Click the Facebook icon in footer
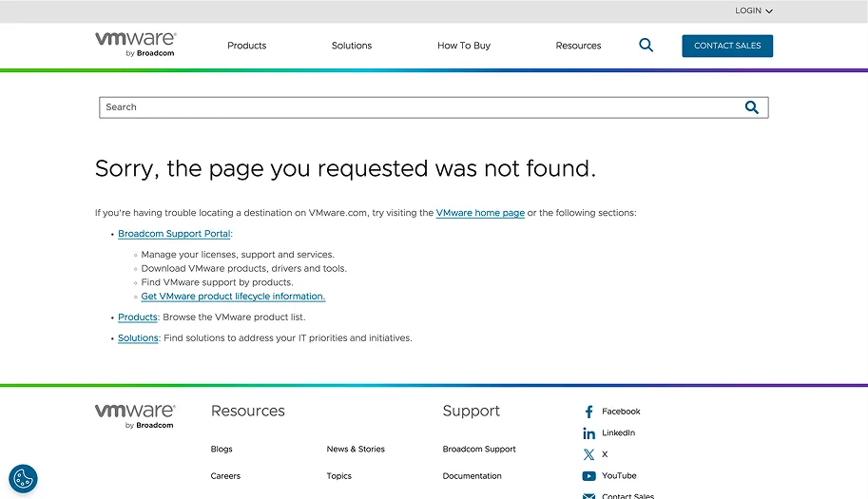This screenshot has width=868, height=499. pos(589,412)
